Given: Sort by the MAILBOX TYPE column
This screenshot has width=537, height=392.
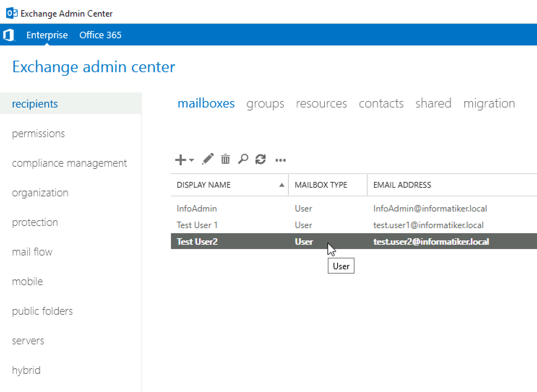Looking at the screenshot, I should pyautogui.click(x=321, y=185).
